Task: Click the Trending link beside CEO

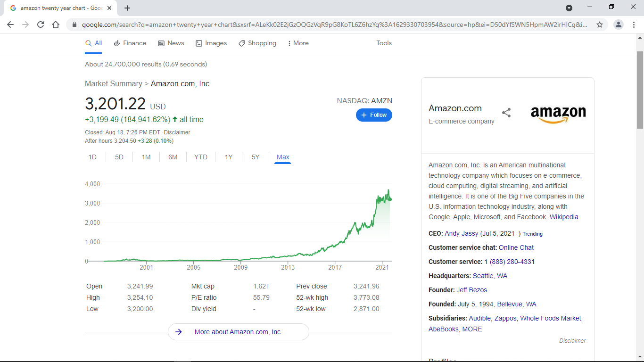Action: 532,234
